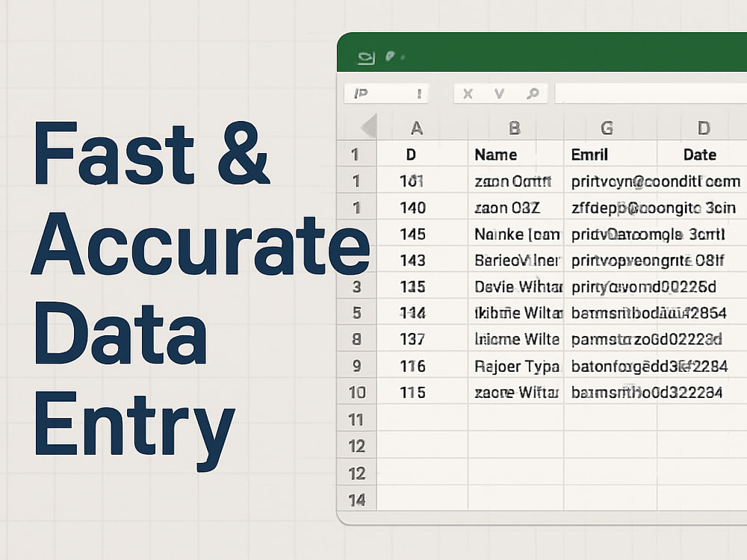Click the V confirm icon beside the formula bar
The image size is (747, 560).
tap(499, 94)
